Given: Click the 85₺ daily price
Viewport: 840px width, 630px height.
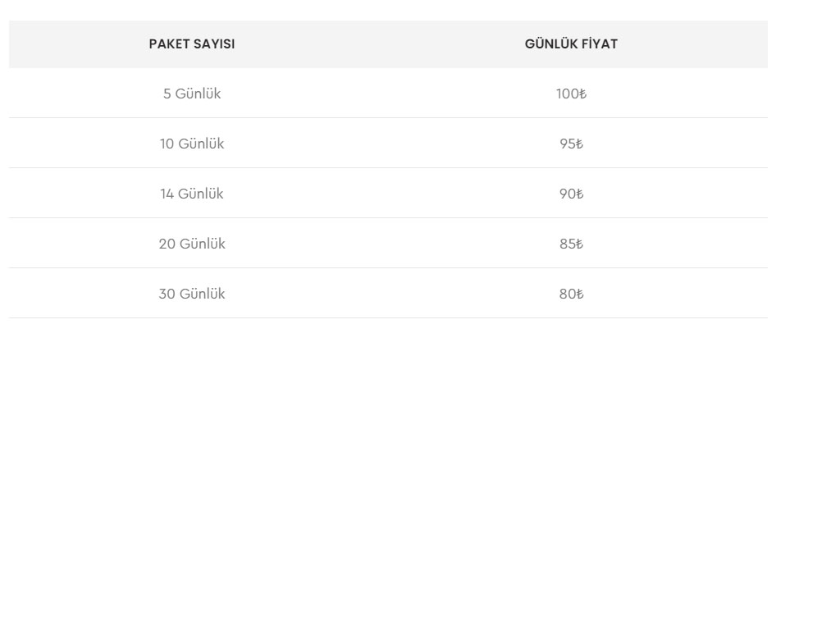Looking at the screenshot, I should 571,244.
